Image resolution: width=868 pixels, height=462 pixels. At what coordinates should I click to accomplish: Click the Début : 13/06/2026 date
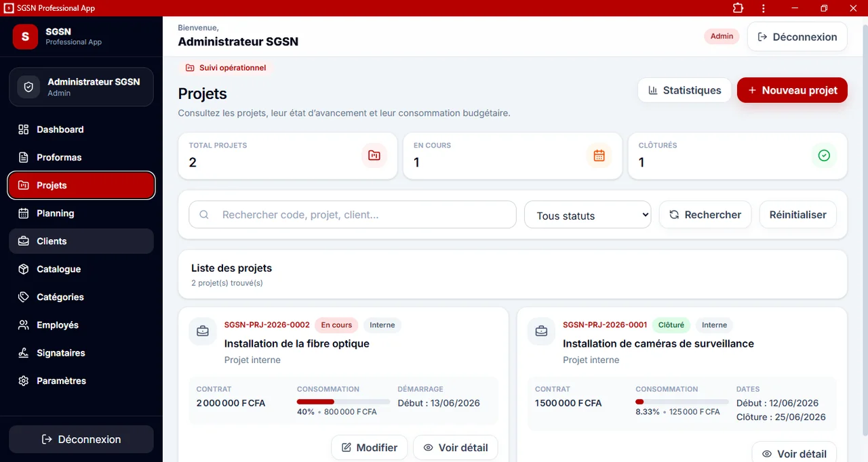(x=439, y=403)
